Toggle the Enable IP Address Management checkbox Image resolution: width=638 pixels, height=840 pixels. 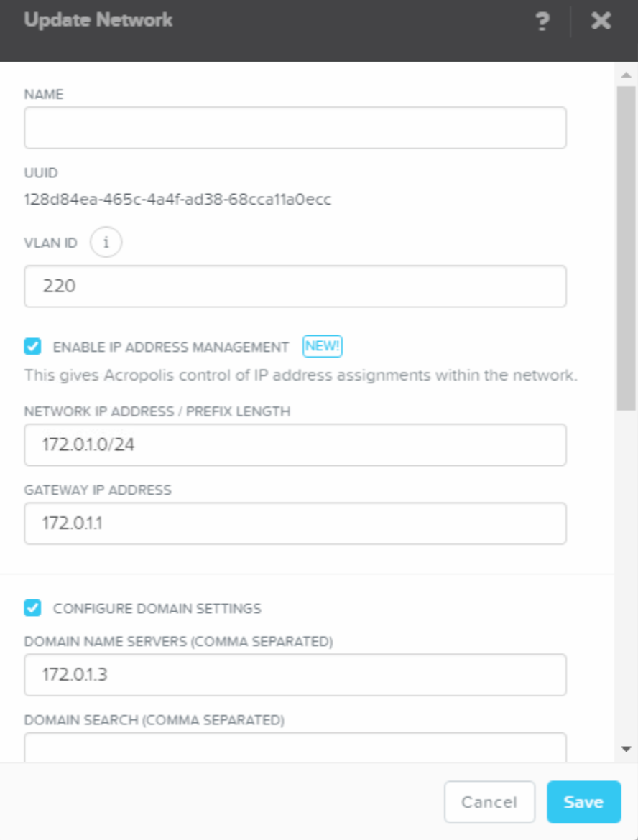coord(33,347)
